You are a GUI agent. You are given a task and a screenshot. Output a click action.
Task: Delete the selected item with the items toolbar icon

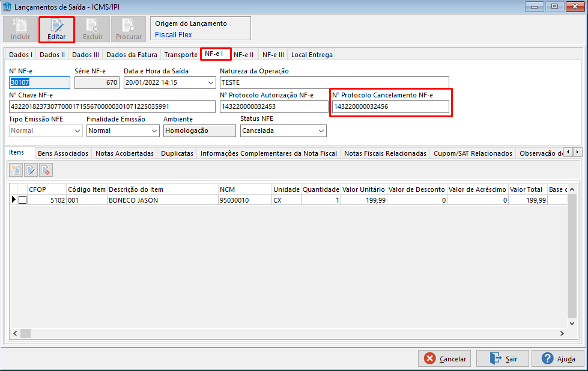(46, 170)
